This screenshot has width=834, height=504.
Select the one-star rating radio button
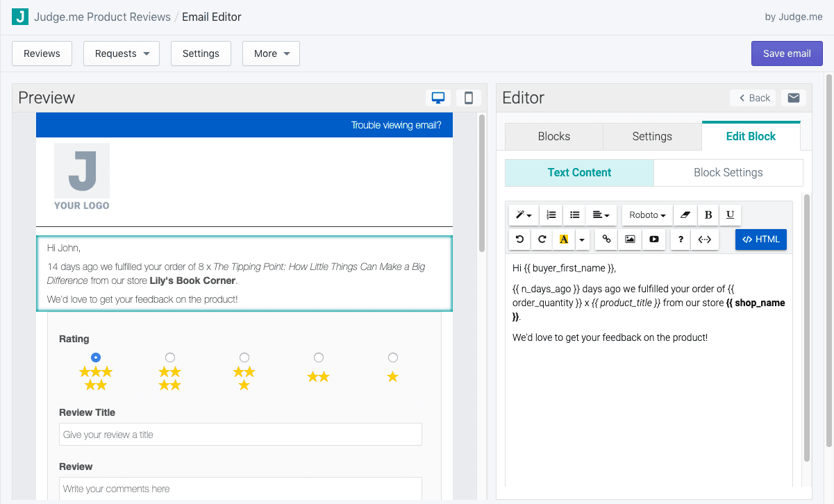pyautogui.click(x=393, y=358)
